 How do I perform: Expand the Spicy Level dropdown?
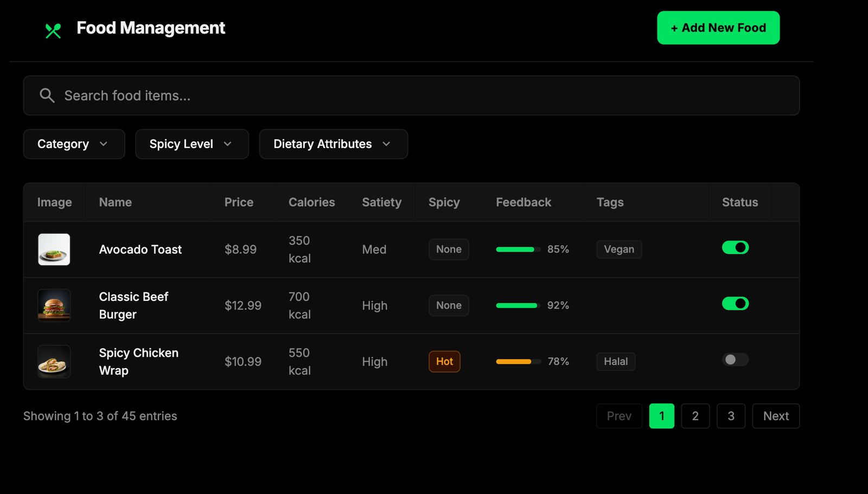192,144
